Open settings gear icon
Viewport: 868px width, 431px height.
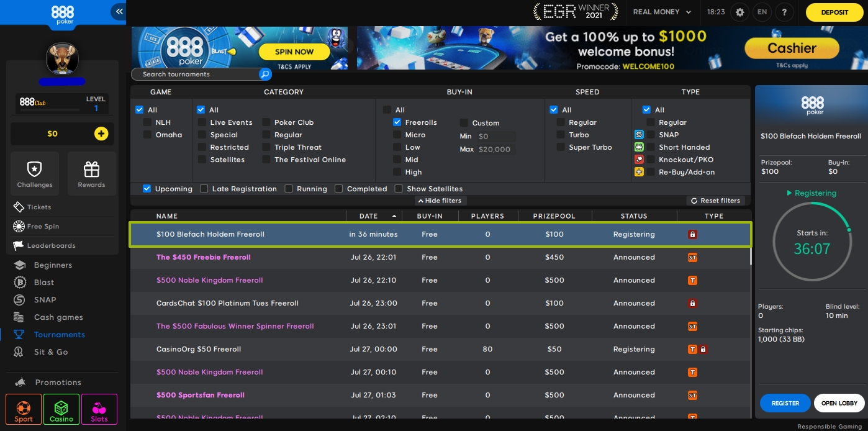point(739,12)
